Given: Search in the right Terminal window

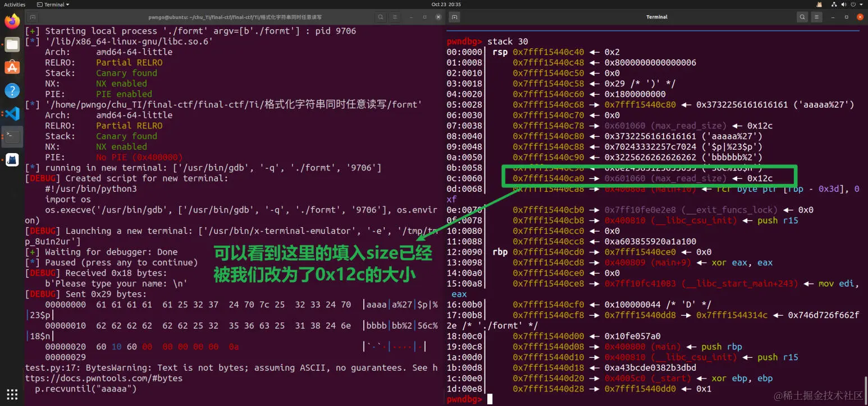Looking at the screenshot, I should [x=802, y=17].
